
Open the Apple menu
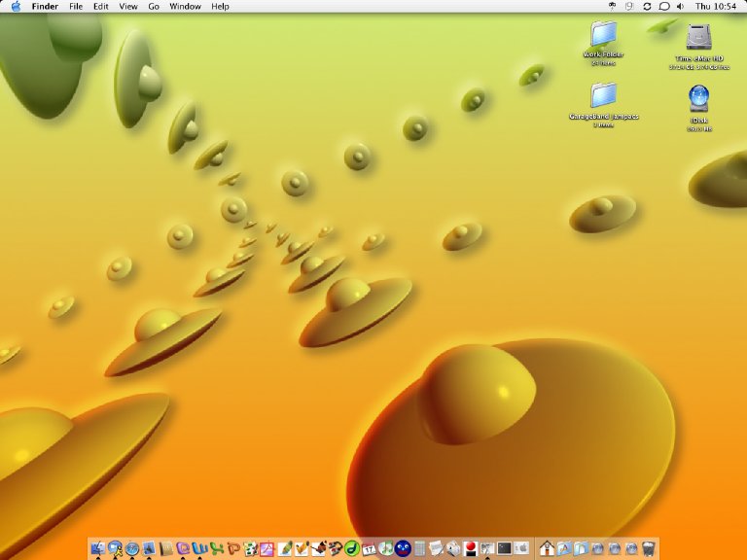point(16,7)
